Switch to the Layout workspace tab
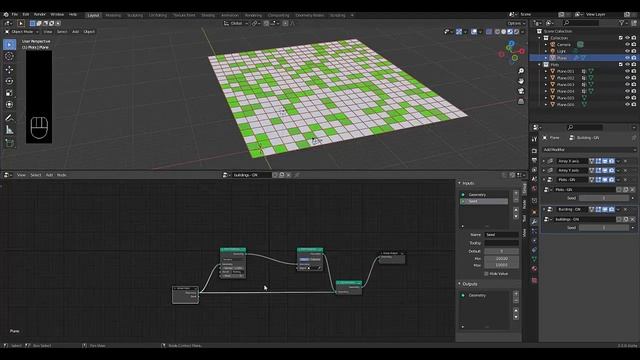Screen dimensions: 640x360 tap(93, 15)
